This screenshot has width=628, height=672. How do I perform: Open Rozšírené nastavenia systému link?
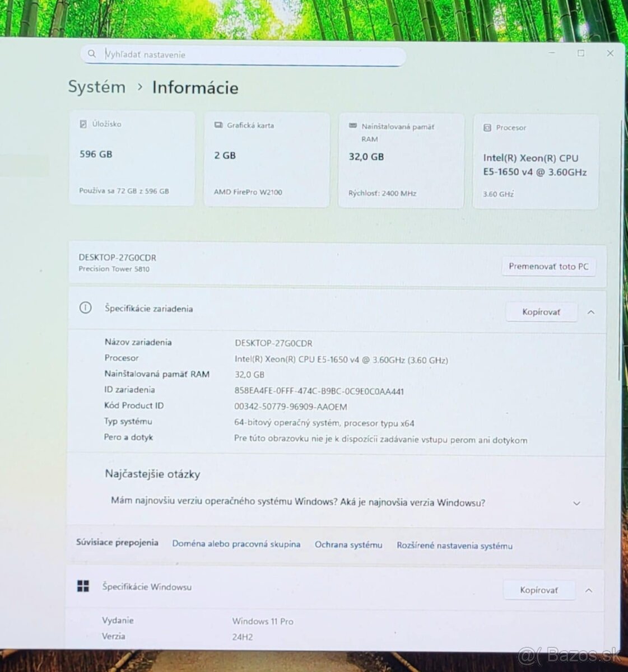click(454, 545)
